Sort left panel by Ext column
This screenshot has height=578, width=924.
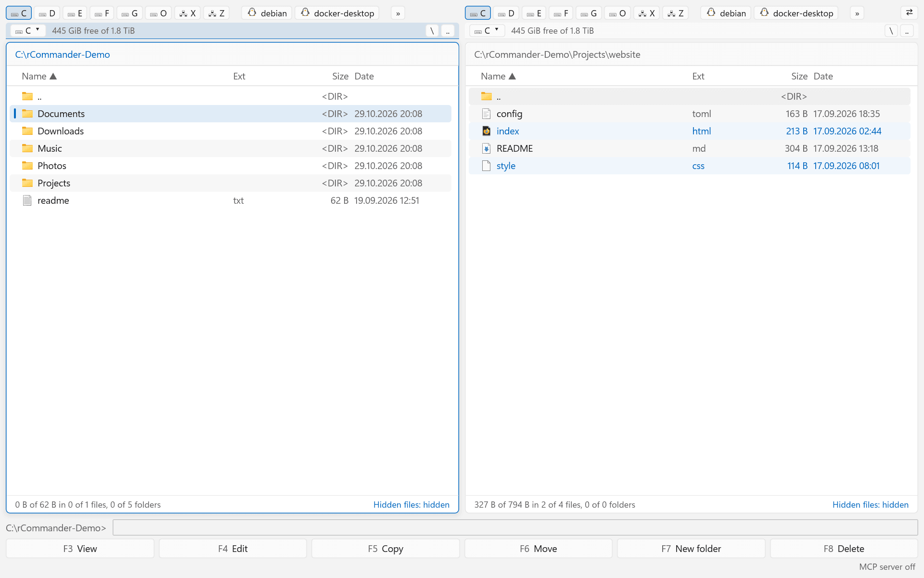[x=239, y=76]
